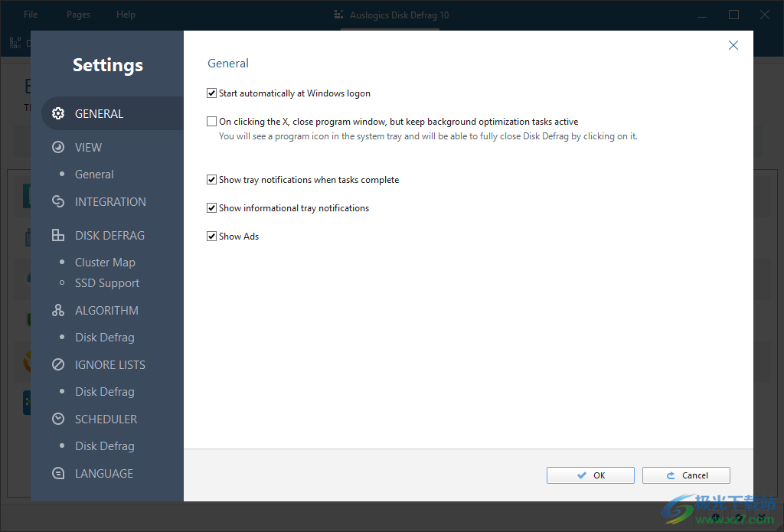
Task: Toggle Show informational tray notifications
Action: coord(211,208)
